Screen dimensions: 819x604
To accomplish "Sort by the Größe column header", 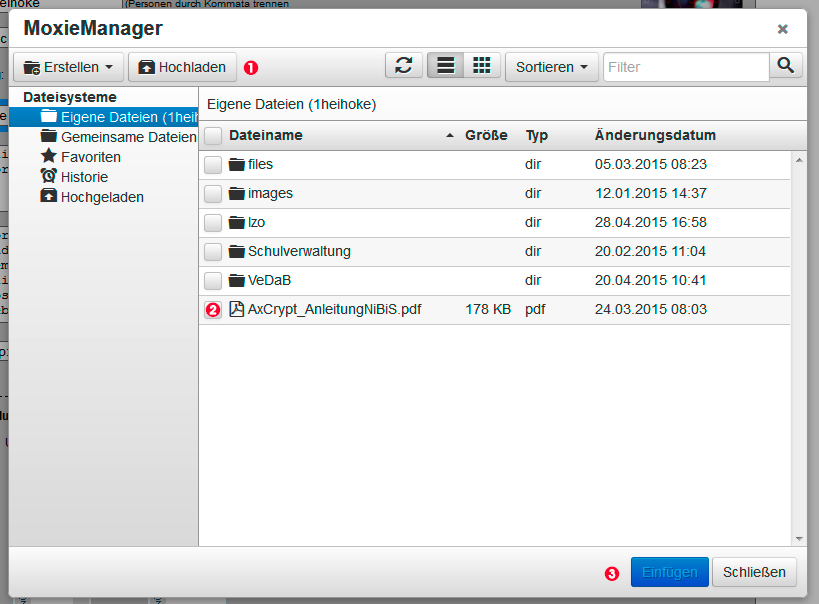I will (x=486, y=135).
